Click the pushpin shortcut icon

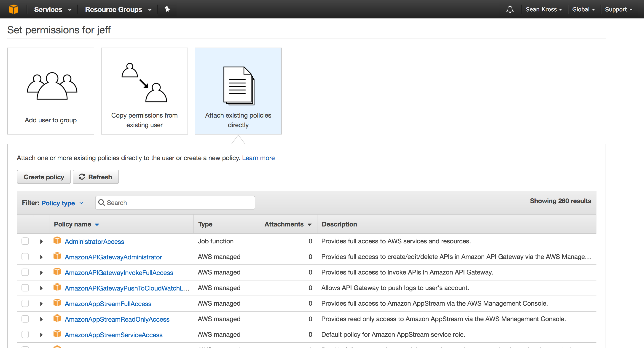point(167,9)
